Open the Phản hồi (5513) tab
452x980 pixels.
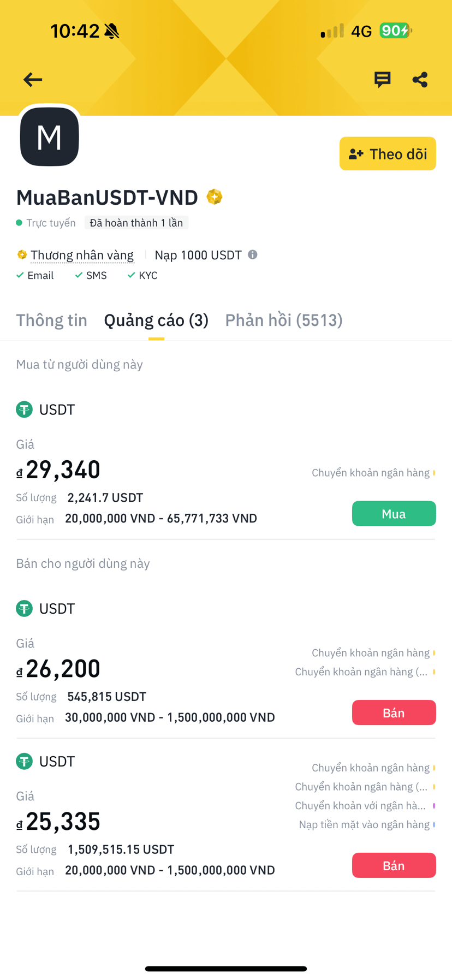(284, 320)
